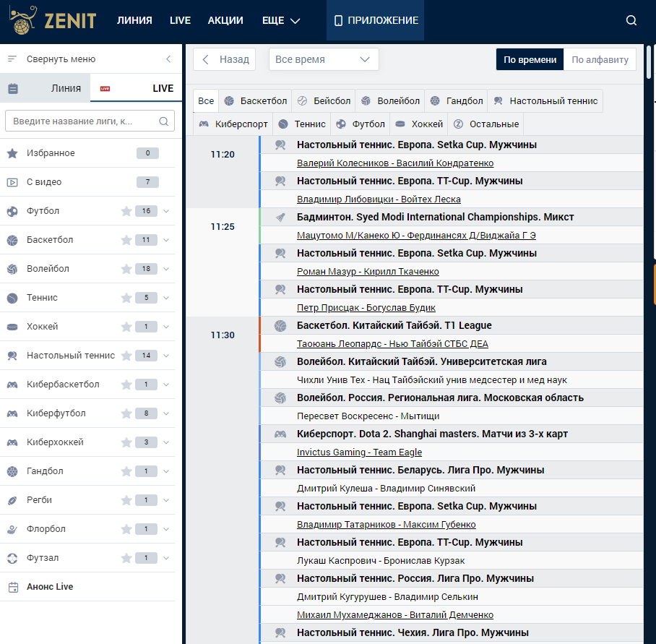
Task: Click the basketball icon in T1 League row
Action: coord(280,325)
